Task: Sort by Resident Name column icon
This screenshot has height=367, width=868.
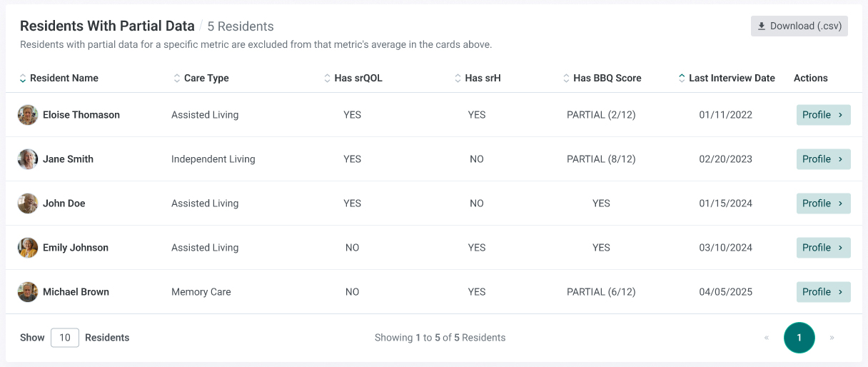Action: pos(23,79)
